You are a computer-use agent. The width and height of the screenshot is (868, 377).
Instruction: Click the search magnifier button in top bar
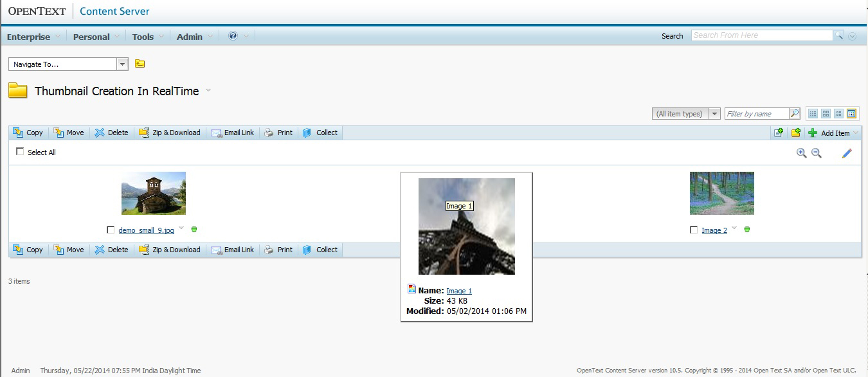tap(838, 36)
